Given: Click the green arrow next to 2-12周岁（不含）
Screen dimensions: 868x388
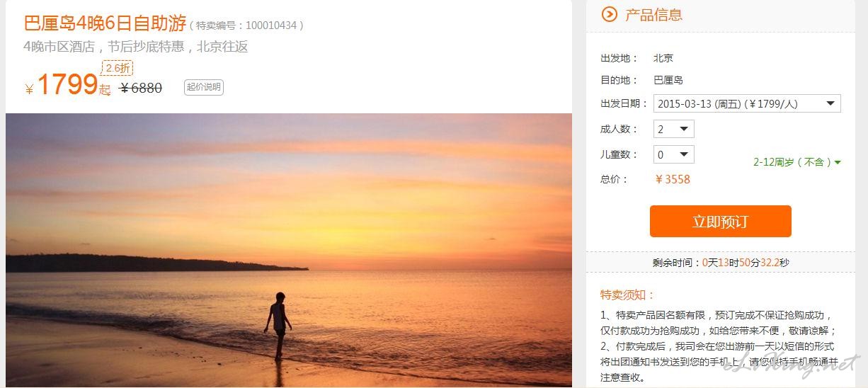Looking at the screenshot, I should click(x=838, y=163).
